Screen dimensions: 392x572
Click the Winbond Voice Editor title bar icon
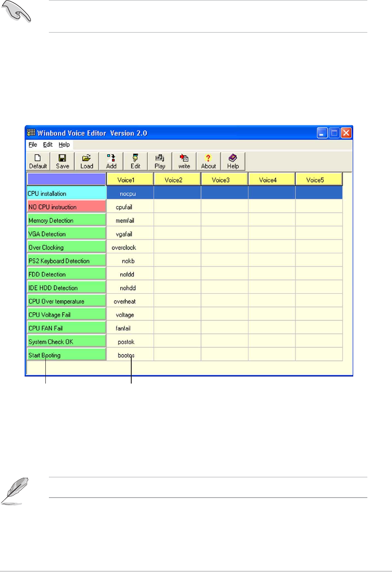(31, 133)
